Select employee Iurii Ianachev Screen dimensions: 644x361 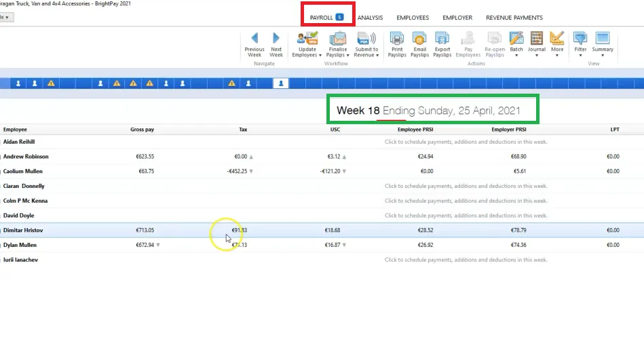pos(20,260)
